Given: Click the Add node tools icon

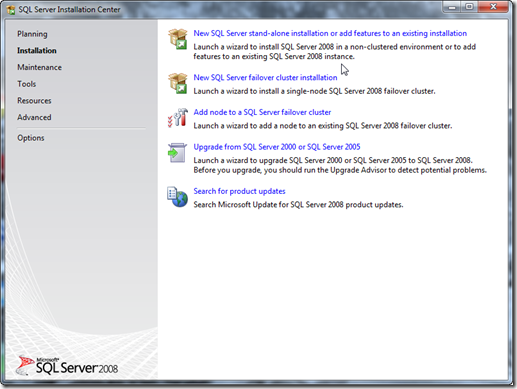Looking at the screenshot, I should pyautogui.click(x=178, y=118).
